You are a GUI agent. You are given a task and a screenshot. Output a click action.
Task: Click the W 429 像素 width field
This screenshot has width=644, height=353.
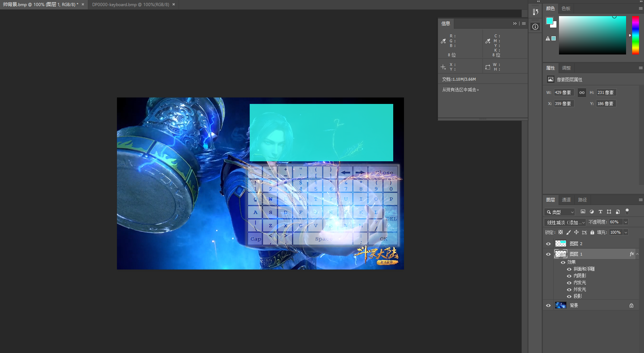tap(564, 92)
